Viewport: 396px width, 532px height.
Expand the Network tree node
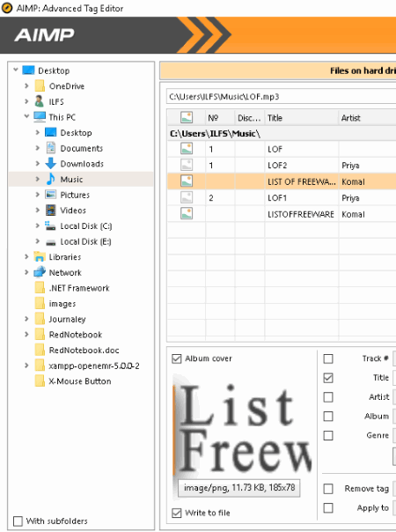point(26,272)
